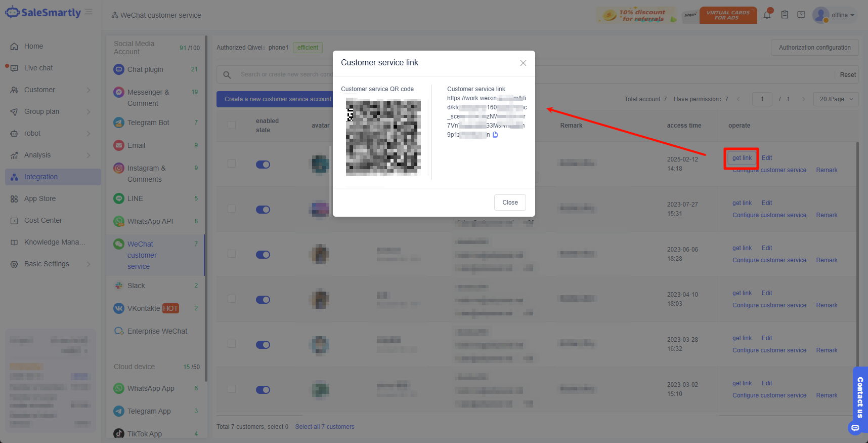
Task: Click Configure customer service for 2023-04-10 account
Action: [x=769, y=305]
